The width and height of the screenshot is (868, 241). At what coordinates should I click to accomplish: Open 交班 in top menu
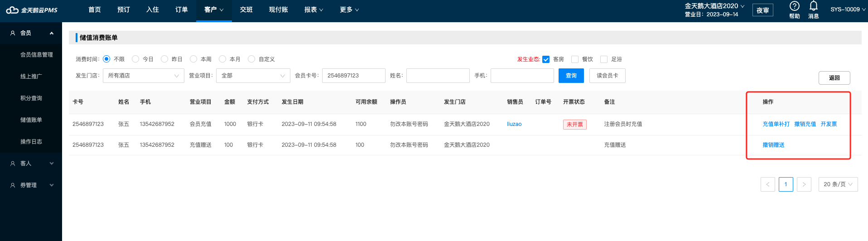pyautogui.click(x=246, y=10)
